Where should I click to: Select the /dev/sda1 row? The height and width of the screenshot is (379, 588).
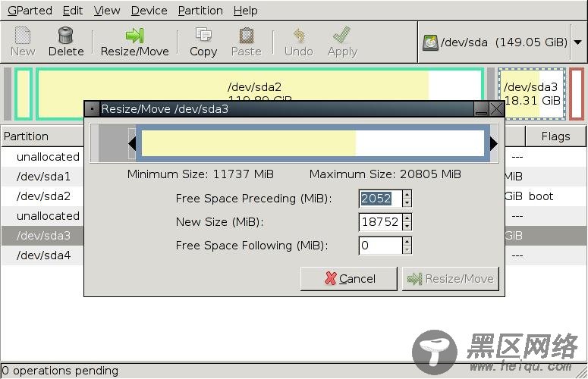(42, 177)
